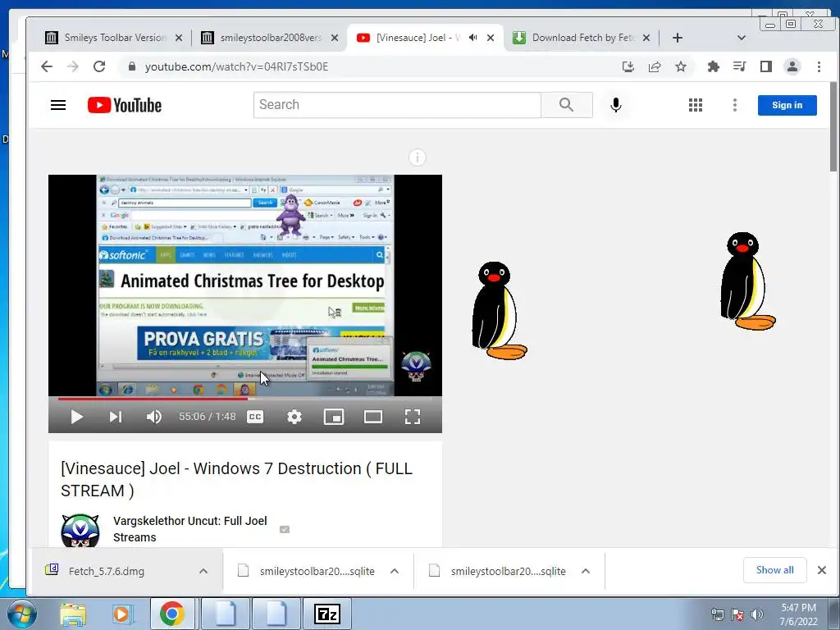This screenshot has width=840, height=630.
Task: Click the YouTube search magnifier button
Action: coord(566,105)
